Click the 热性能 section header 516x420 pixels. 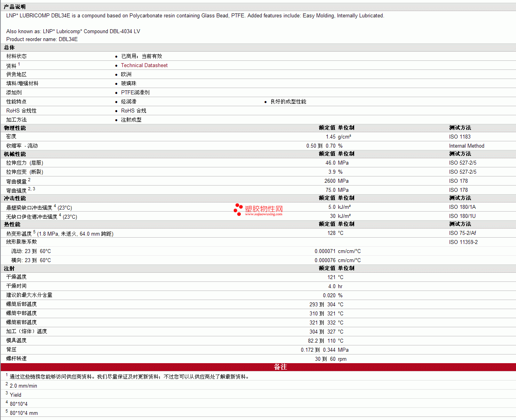[12, 224]
